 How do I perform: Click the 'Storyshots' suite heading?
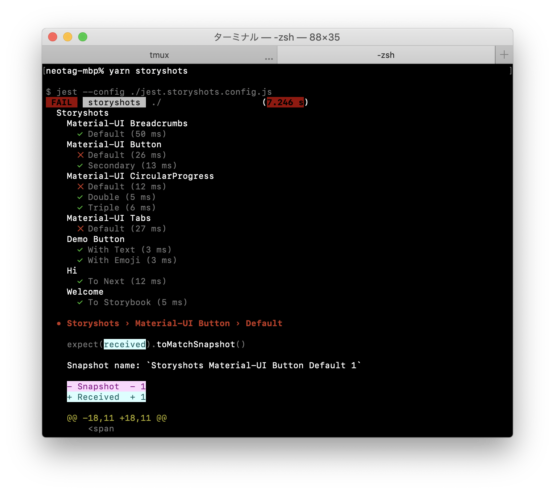[82, 113]
